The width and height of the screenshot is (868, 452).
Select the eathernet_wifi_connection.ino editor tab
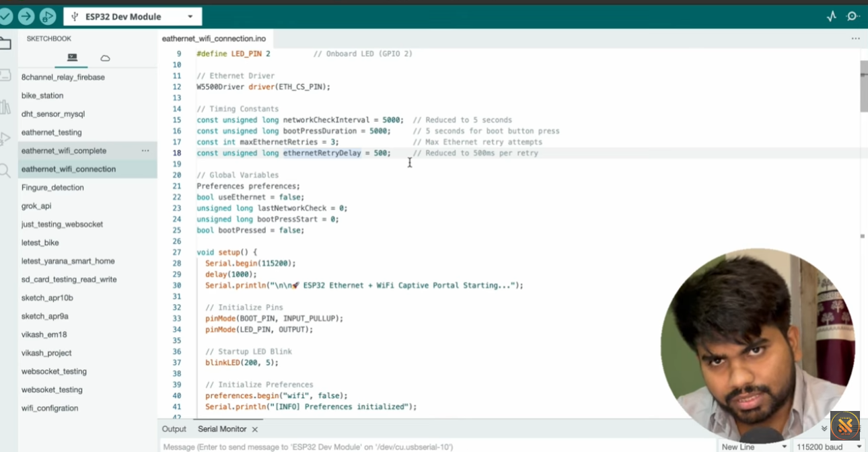pos(213,39)
